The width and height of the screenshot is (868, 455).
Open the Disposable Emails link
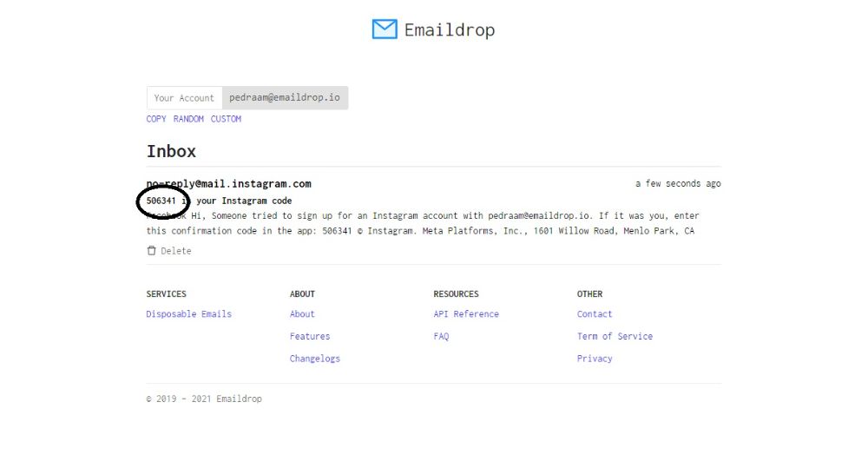tap(188, 313)
